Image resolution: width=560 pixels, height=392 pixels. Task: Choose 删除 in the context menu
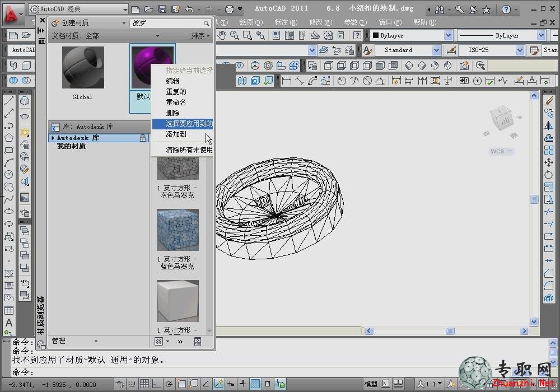[172, 113]
